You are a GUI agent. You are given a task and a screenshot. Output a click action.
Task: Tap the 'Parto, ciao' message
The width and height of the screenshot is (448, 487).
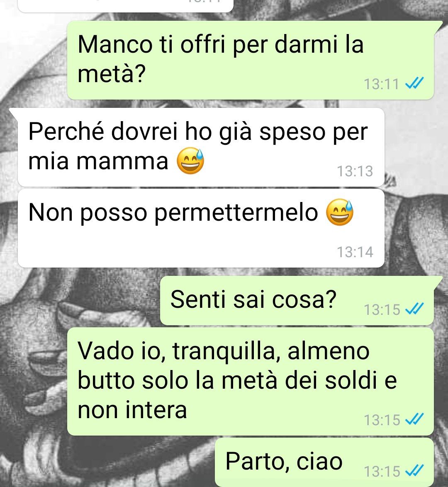pyautogui.click(x=324, y=463)
